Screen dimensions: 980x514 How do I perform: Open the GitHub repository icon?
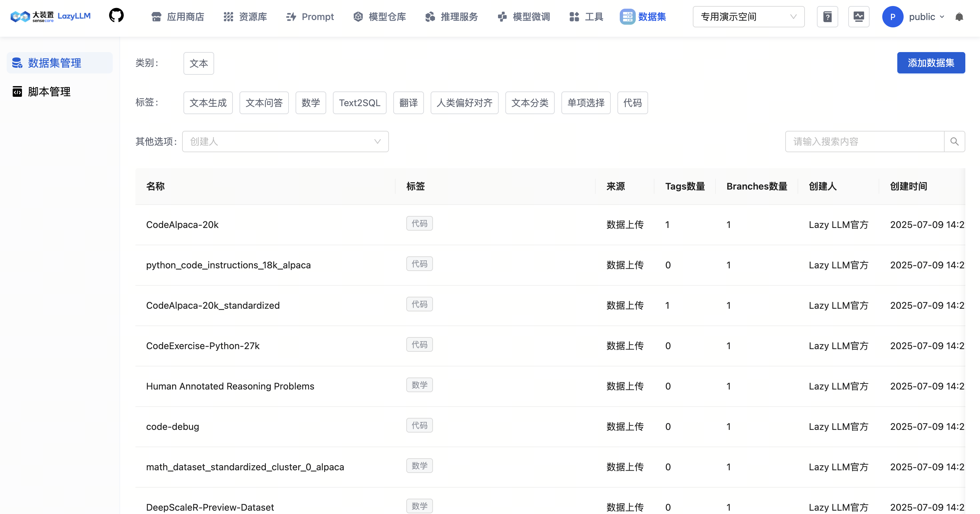(x=116, y=16)
